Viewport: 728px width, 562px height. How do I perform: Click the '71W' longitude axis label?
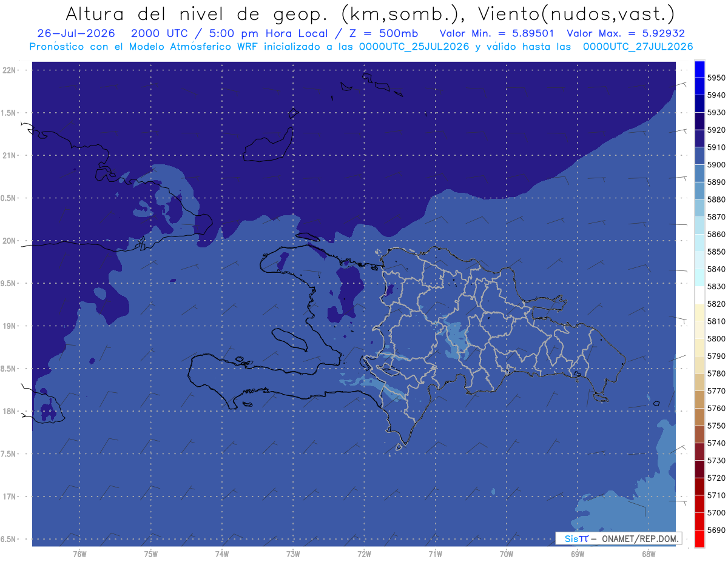tap(435, 554)
